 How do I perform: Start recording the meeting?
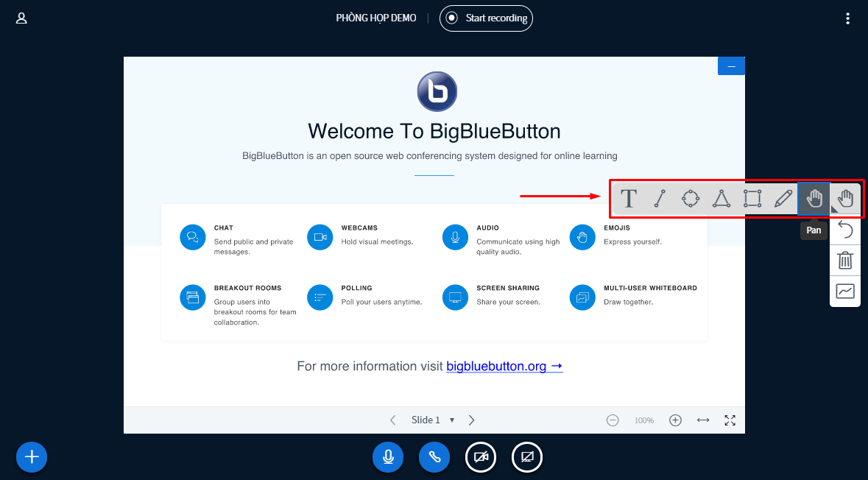[486, 18]
